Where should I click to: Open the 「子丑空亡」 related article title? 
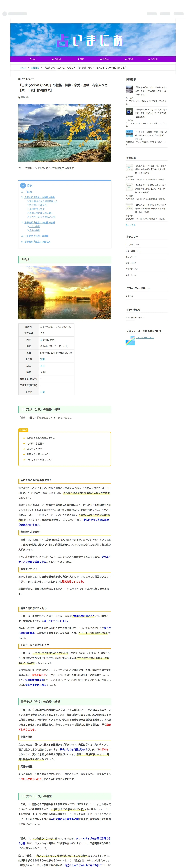(151, 134)
